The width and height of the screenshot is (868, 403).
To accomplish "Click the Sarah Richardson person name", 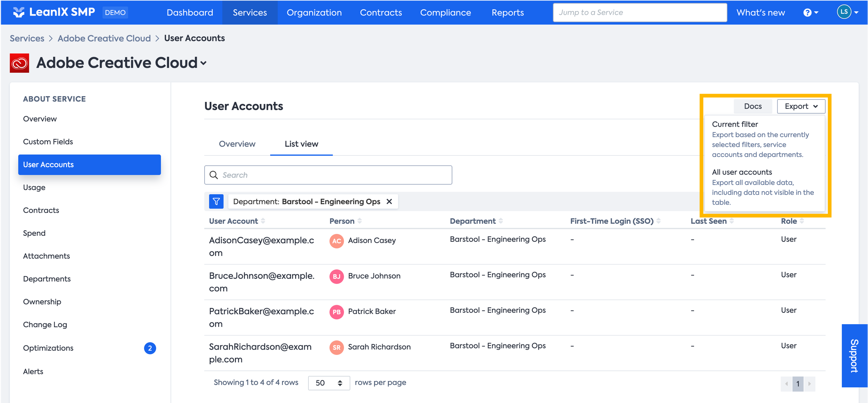I will [x=379, y=347].
